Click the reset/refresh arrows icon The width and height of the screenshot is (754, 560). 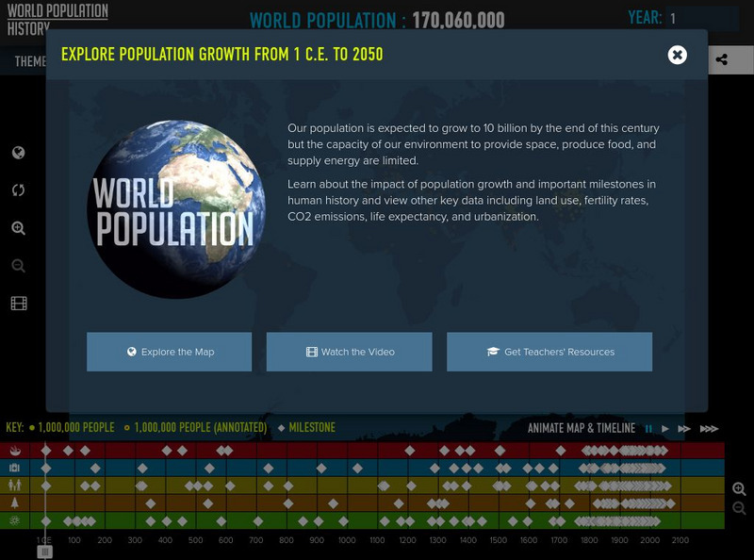(x=18, y=190)
